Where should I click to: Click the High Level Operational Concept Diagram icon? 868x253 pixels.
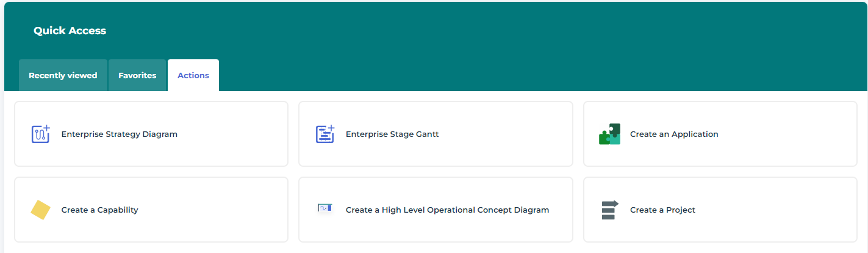(325, 209)
